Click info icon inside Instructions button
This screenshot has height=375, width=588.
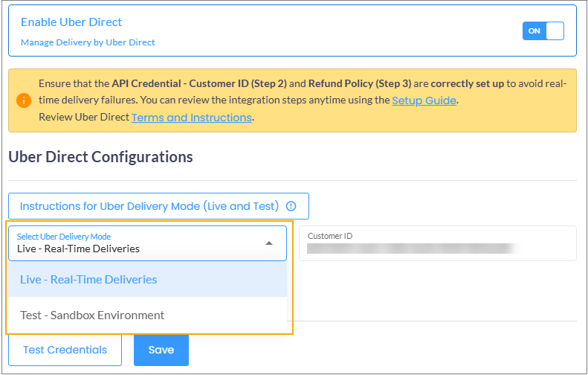tap(291, 206)
